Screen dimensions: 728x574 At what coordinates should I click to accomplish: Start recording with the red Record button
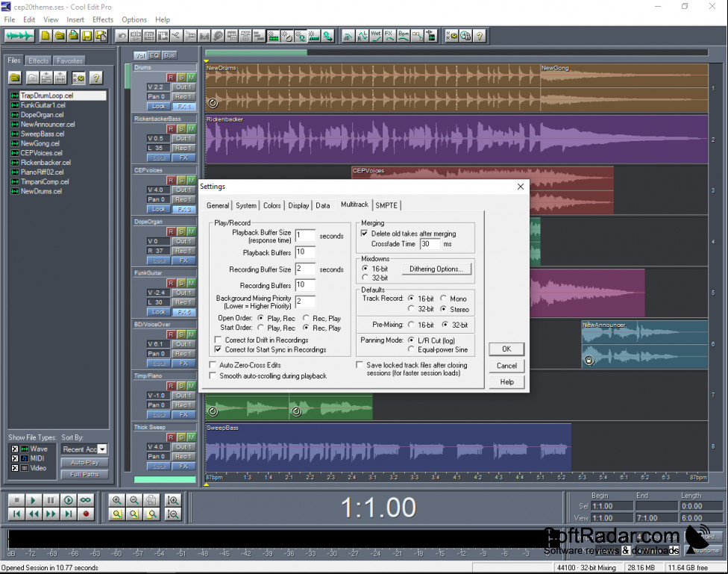tap(86, 514)
